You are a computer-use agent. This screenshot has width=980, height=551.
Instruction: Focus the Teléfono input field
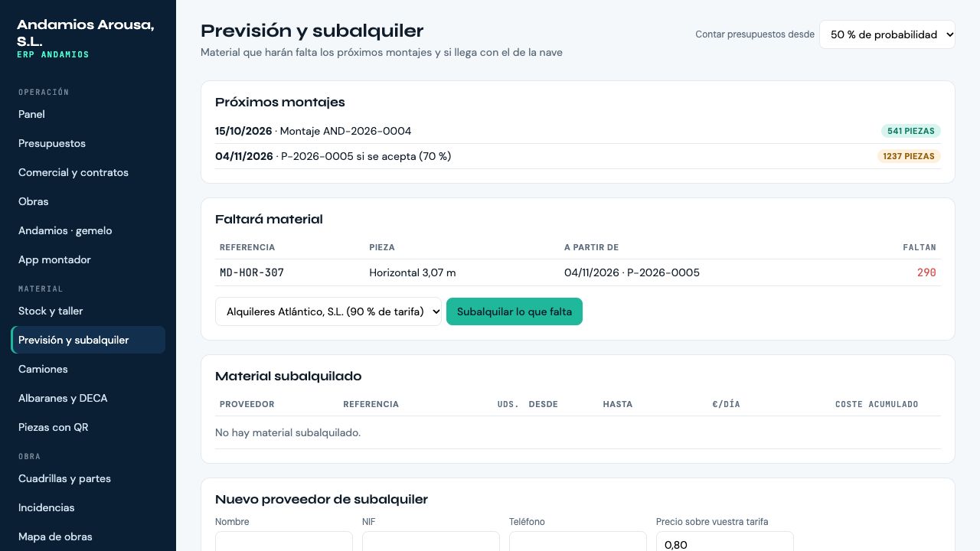tap(578, 542)
